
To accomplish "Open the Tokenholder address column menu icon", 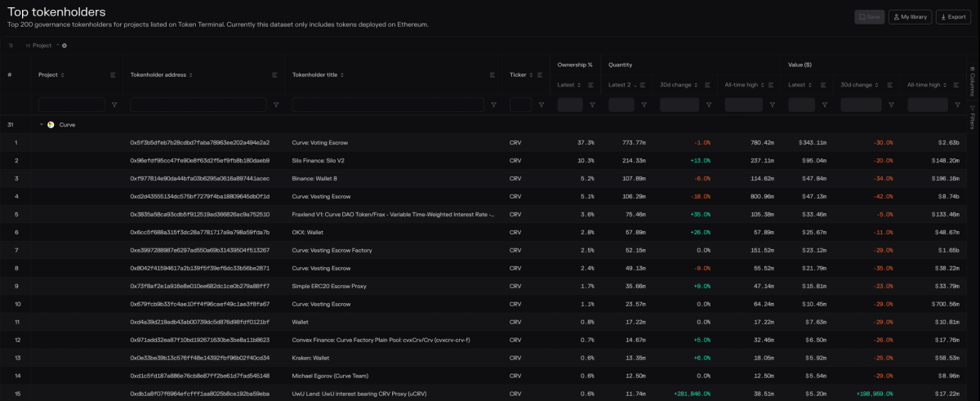I will (x=275, y=74).
